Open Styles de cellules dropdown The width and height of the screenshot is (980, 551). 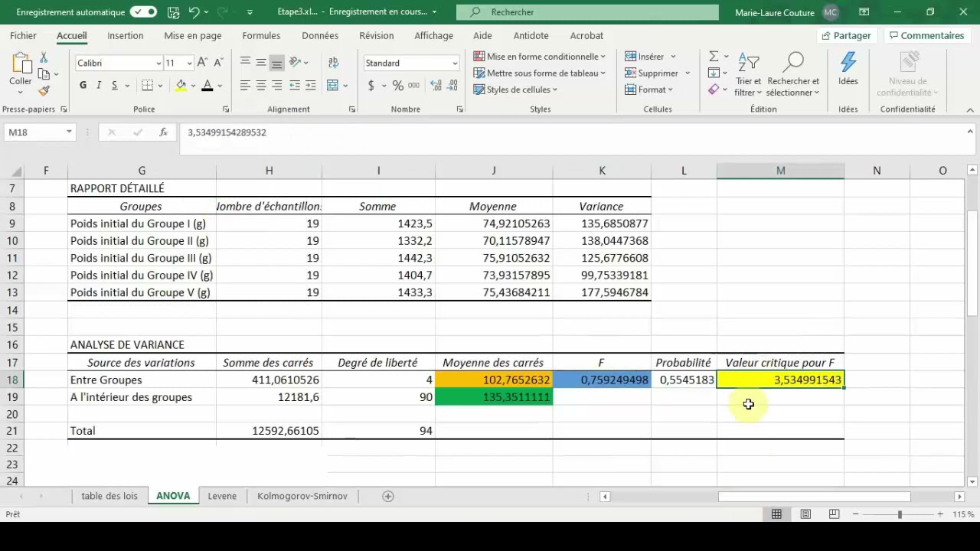pos(516,90)
